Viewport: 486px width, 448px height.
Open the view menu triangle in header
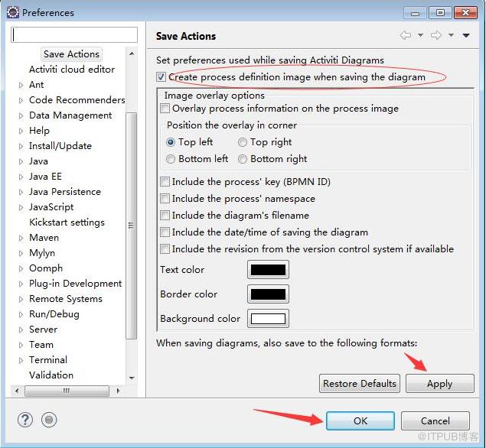466,36
